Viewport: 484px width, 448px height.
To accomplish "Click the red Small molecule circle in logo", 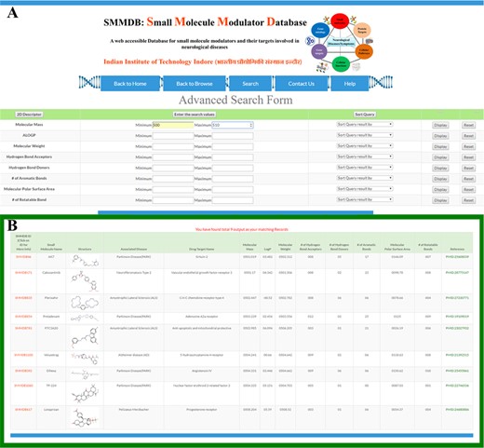I will point(340,21).
